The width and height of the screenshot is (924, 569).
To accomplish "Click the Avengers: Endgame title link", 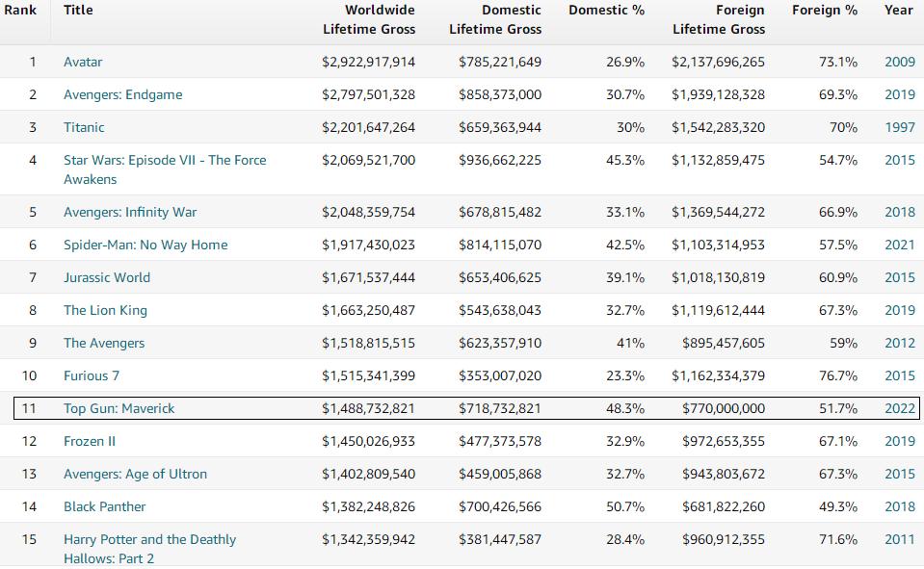I will tap(122, 94).
